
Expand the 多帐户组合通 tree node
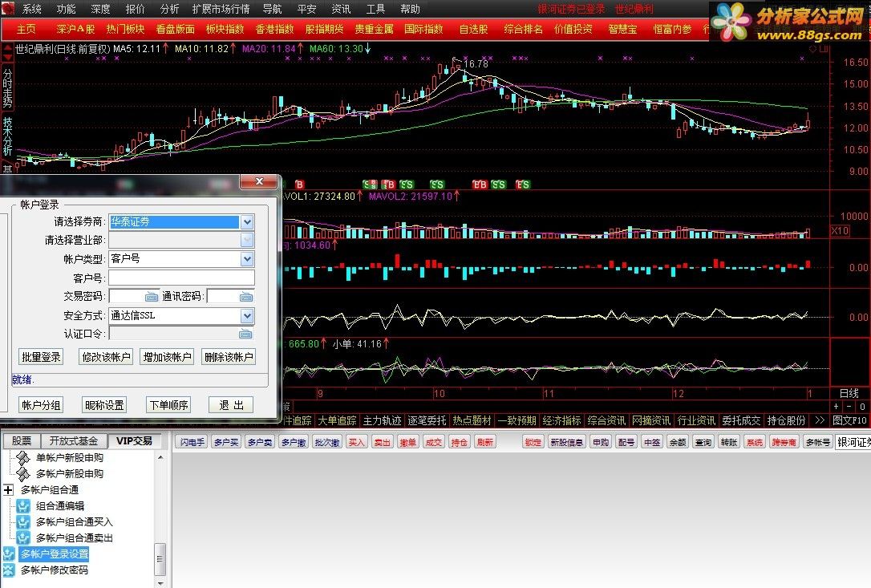tap(8, 490)
